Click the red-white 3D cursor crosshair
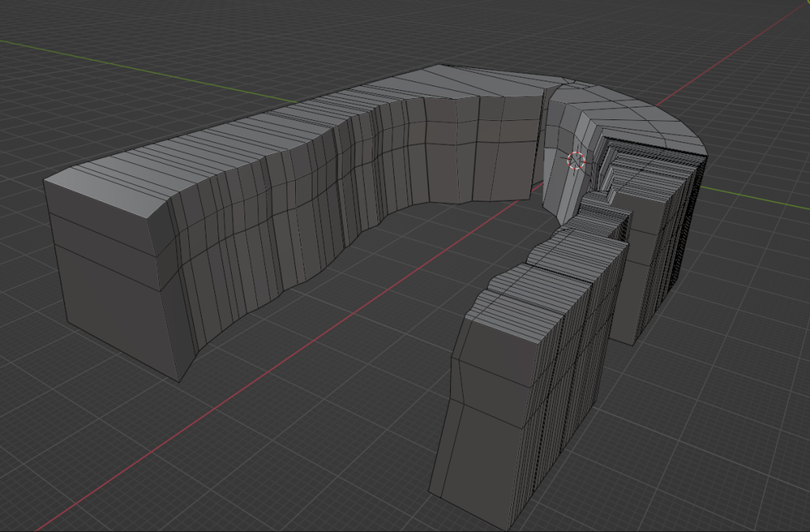 576,160
